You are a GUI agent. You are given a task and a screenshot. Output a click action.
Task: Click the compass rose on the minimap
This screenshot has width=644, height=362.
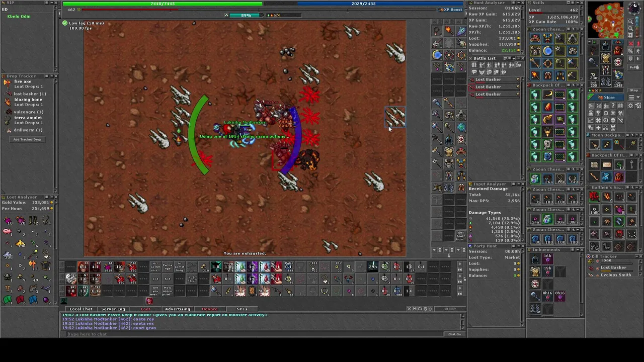[x=634, y=8]
